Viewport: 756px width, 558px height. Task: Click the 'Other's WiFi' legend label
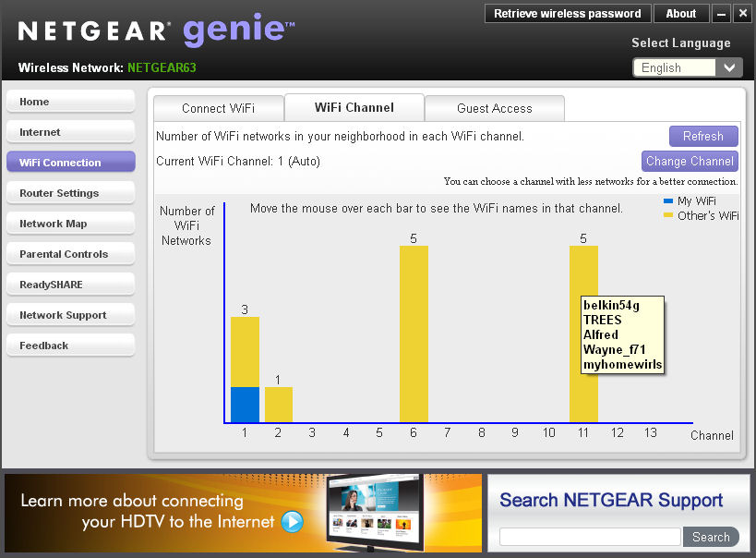708,216
